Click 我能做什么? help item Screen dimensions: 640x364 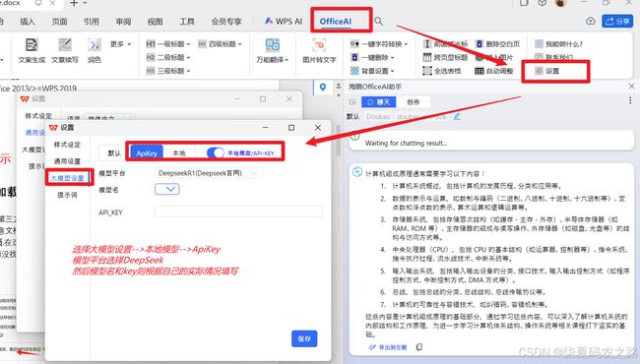coord(559,43)
